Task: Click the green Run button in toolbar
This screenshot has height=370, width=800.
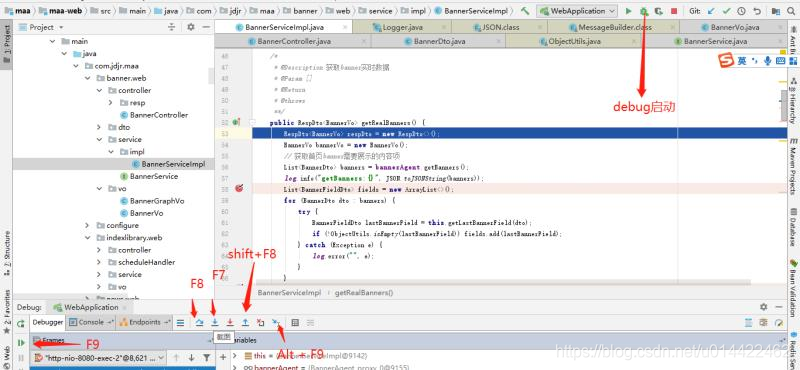Action: pyautogui.click(x=629, y=11)
